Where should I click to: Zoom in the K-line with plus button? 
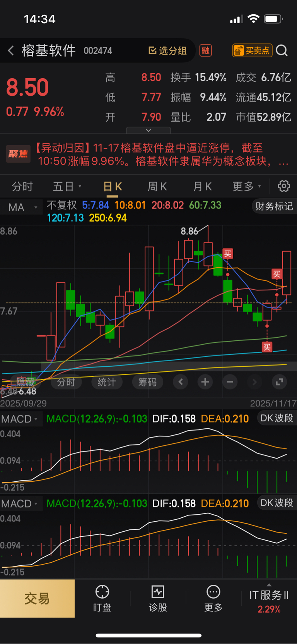(x=205, y=382)
